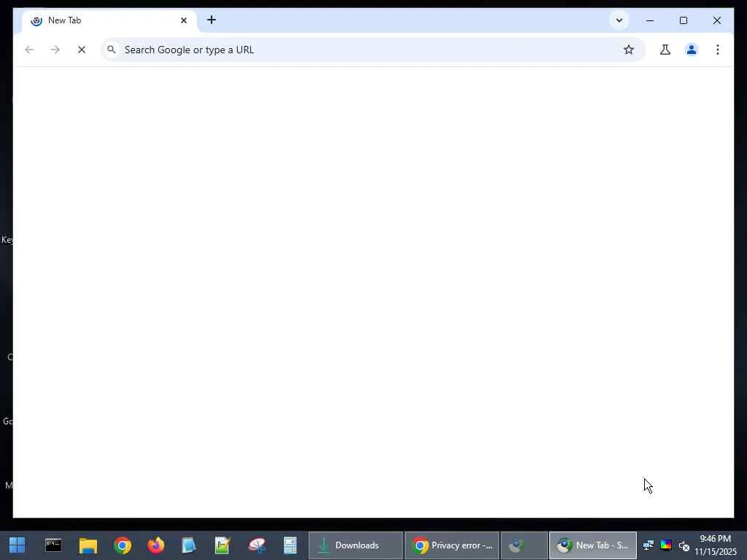The height and width of the screenshot is (560, 747).
Task: Go back using the back arrow
Action: point(29,50)
